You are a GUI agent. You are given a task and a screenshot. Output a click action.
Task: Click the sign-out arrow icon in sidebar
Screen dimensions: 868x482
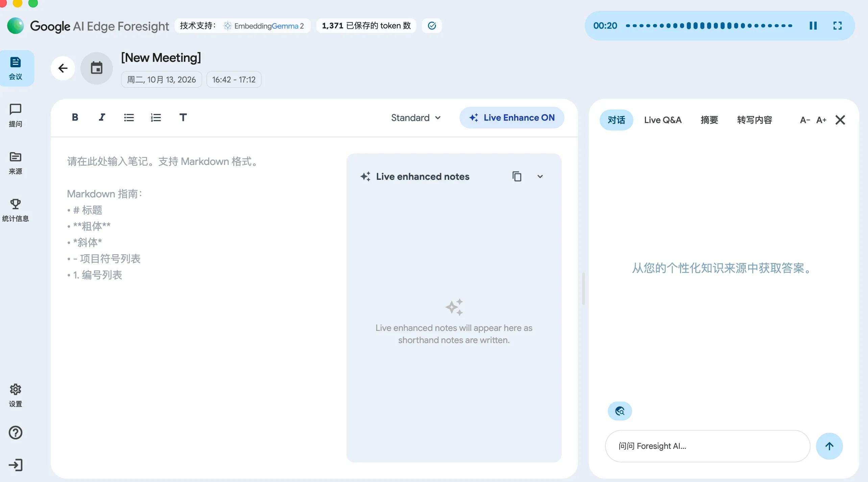[x=16, y=465]
